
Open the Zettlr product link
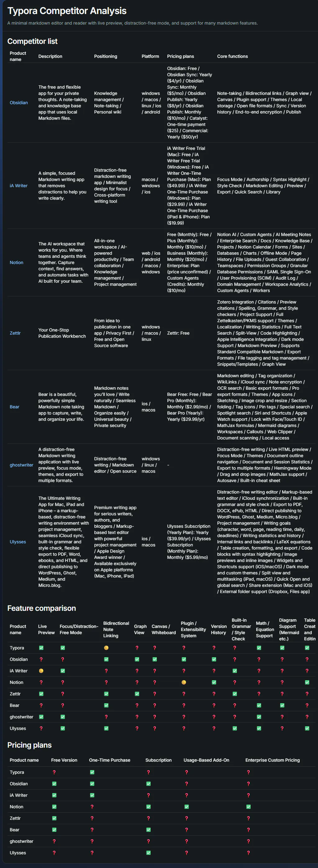point(15,333)
